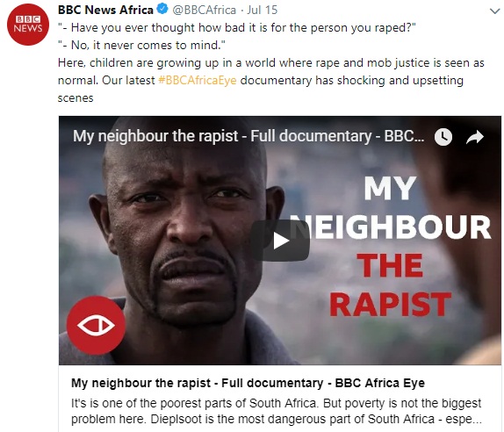
Task: Open the tweet's Jul 15 timestamp
Action: tap(262, 10)
